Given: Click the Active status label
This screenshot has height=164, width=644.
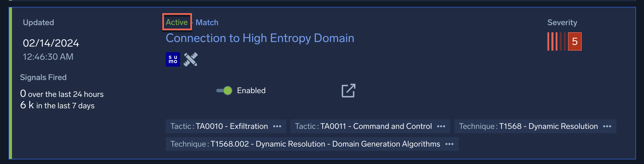Looking at the screenshot, I should click(x=177, y=22).
